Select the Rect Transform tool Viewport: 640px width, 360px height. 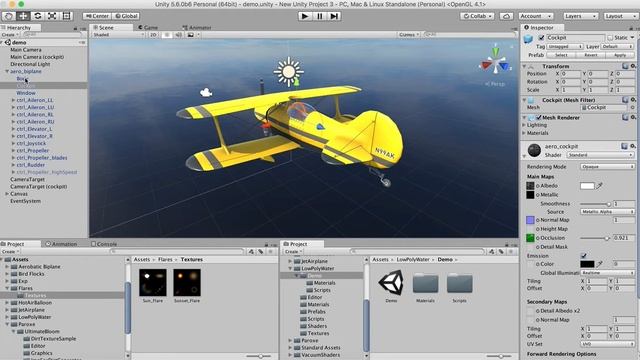[67, 16]
